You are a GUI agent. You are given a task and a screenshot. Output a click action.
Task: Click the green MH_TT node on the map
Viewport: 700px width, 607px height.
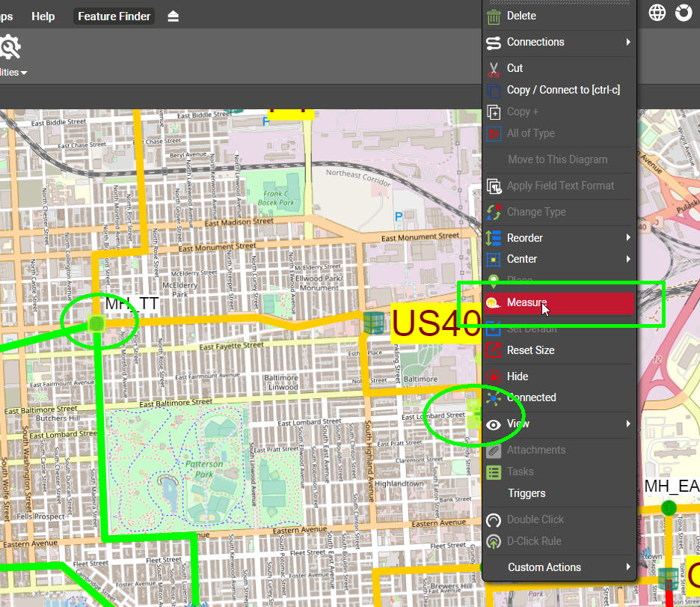point(96,323)
